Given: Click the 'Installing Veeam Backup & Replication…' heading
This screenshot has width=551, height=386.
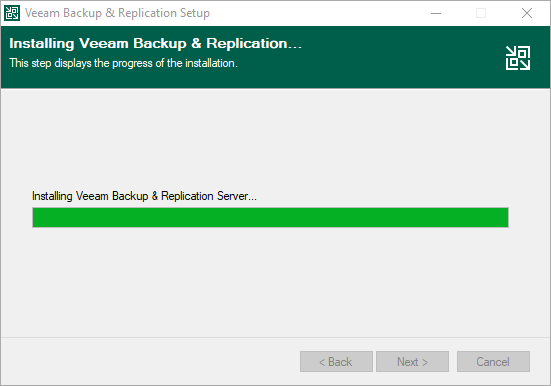Looking at the screenshot, I should click(155, 44).
